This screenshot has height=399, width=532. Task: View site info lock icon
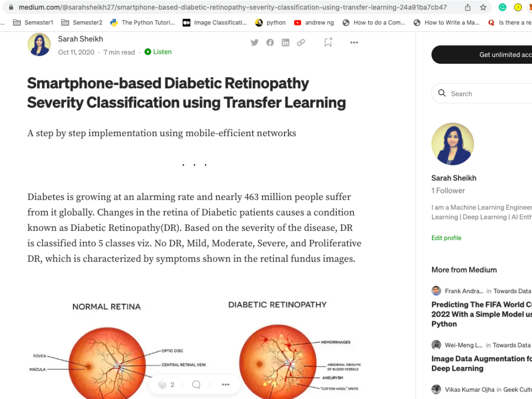[11, 7]
